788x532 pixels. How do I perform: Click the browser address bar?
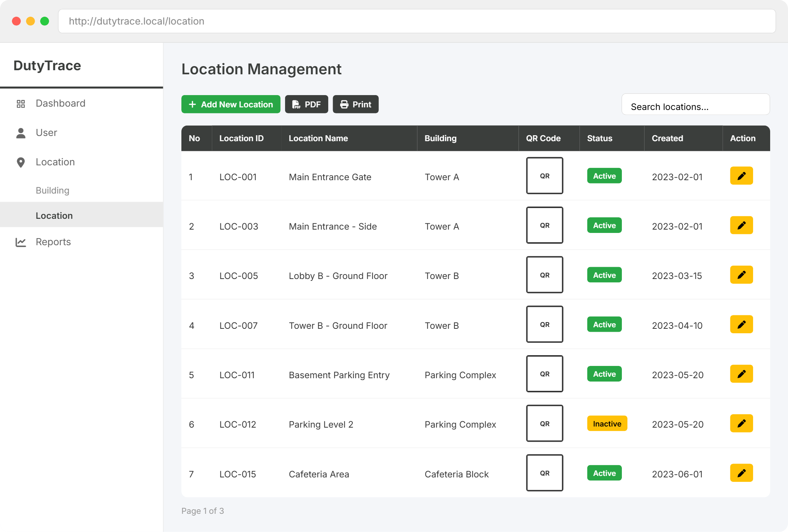(416, 21)
